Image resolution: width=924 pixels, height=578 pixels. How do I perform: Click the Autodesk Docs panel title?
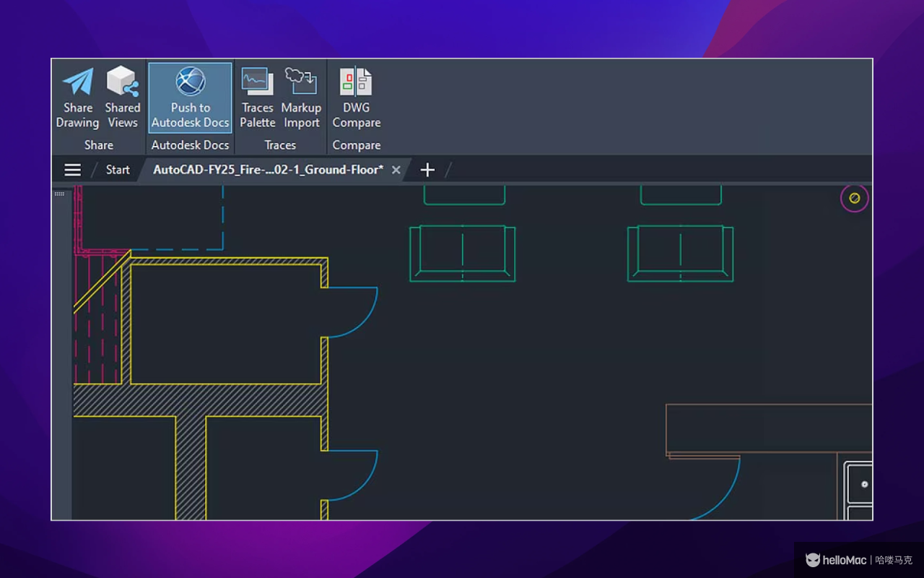coord(191,145)
